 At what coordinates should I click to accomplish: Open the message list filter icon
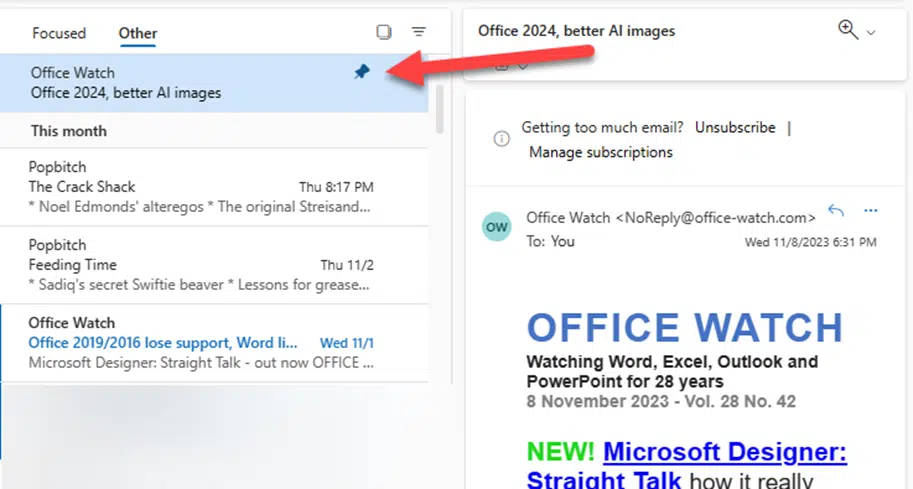click(419, 31)
